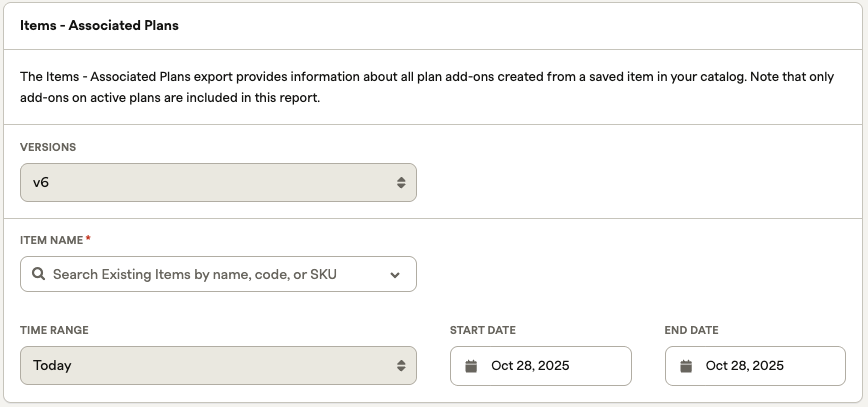The height and width of the screenshot is (407, 868).
Task: Expand the Item Name chevron arrow
Action: pos(395,275)
